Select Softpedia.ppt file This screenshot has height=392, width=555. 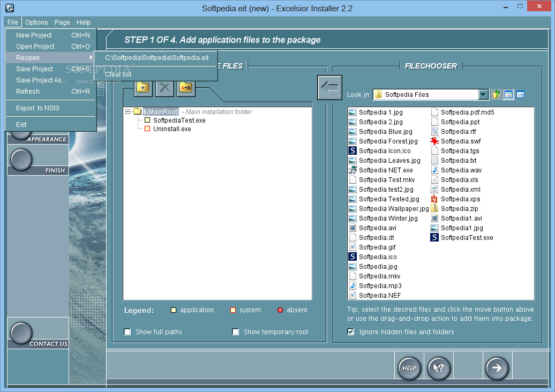tap(455, 122)
